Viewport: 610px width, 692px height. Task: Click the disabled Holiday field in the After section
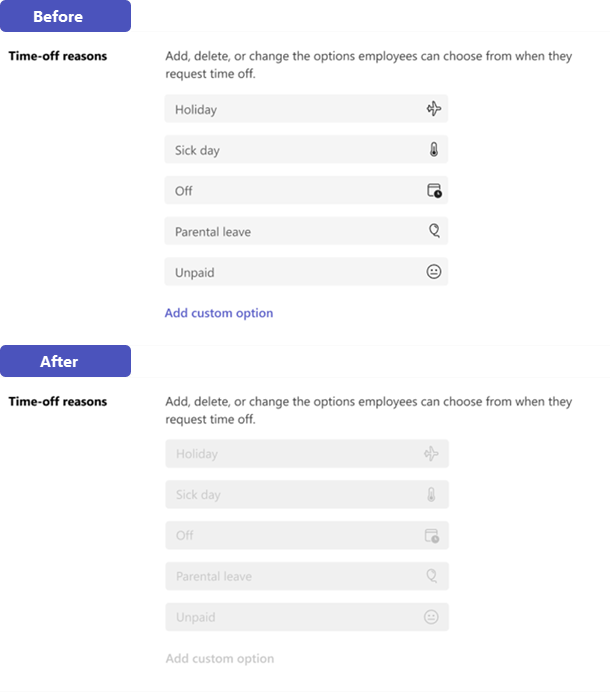click(290, 454)
